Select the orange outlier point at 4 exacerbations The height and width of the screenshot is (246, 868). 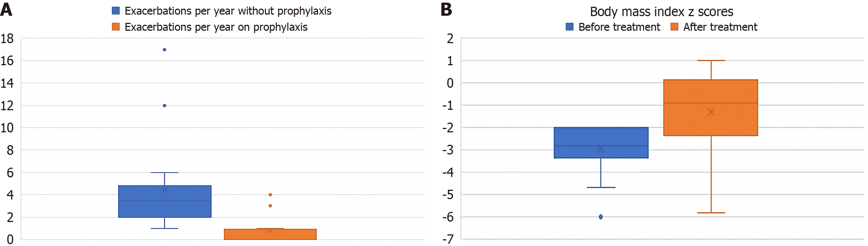pyautogui.click(x=270, y=195)
